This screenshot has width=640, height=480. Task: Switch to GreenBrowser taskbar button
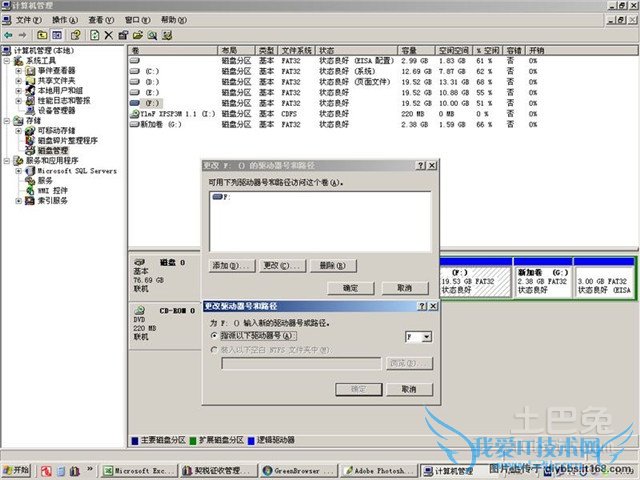click(298, 471)
